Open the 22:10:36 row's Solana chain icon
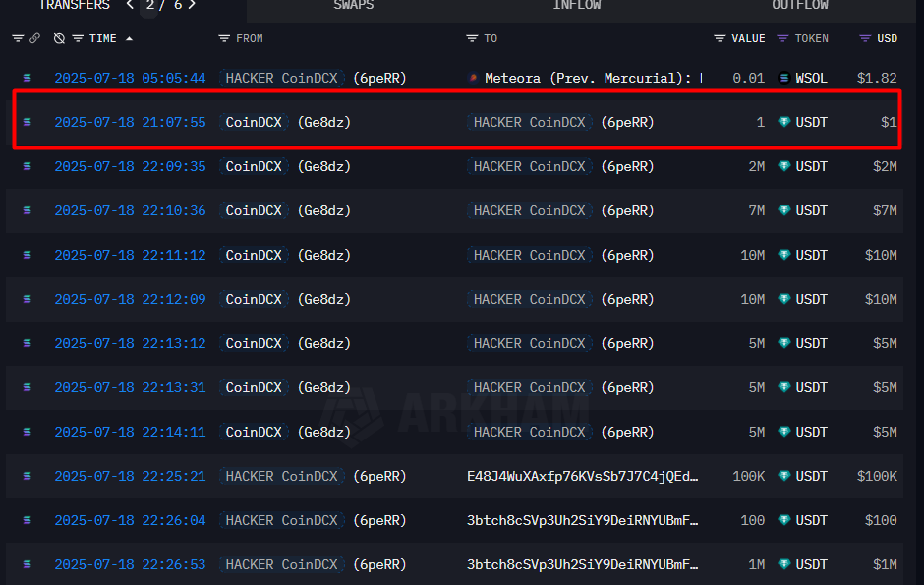Screen dimensions: 924x585 [x=28, y=210]
